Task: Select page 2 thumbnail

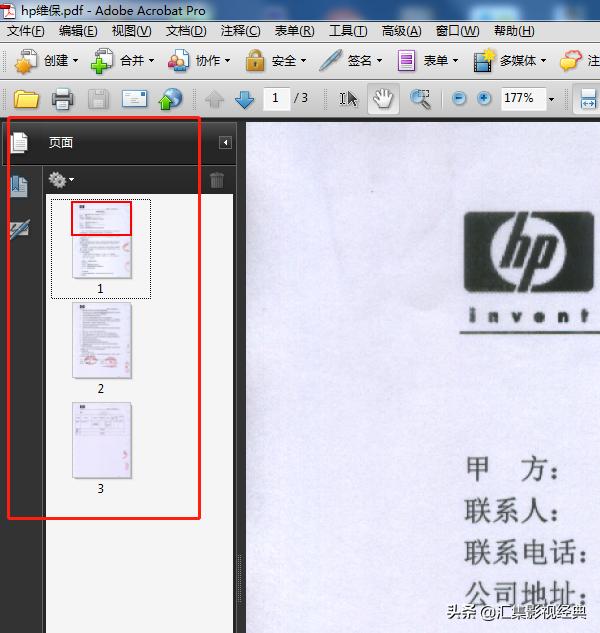Action: pos(101,341)
